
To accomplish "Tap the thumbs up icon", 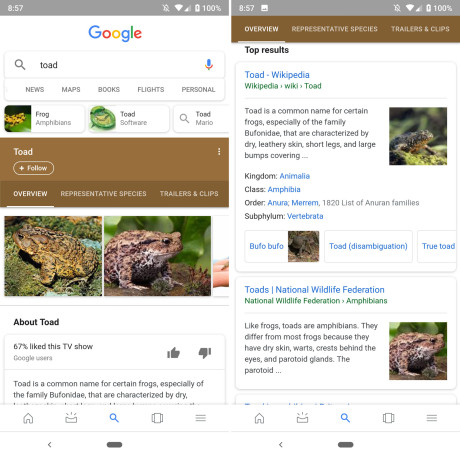I will tap(173, 352).
